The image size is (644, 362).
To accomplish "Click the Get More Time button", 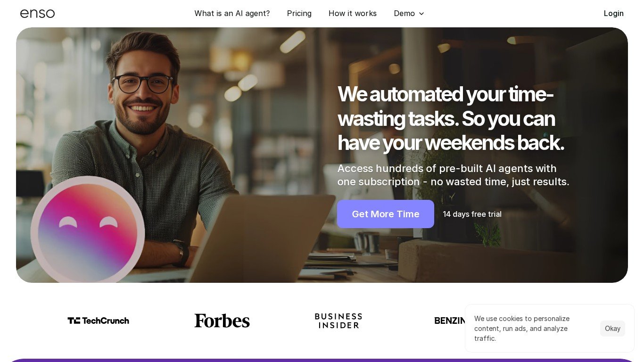I will coord(385,214).
